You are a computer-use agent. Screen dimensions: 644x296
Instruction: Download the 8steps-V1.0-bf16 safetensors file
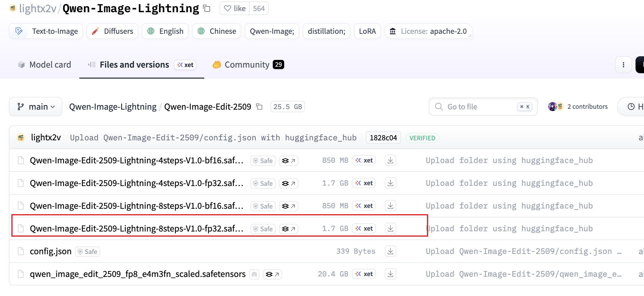pyautogui.click(x=391, y=206)
